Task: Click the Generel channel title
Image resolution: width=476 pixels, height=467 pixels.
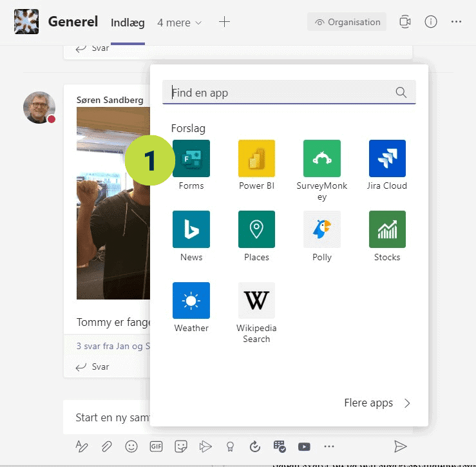Action: coord(73,21)
